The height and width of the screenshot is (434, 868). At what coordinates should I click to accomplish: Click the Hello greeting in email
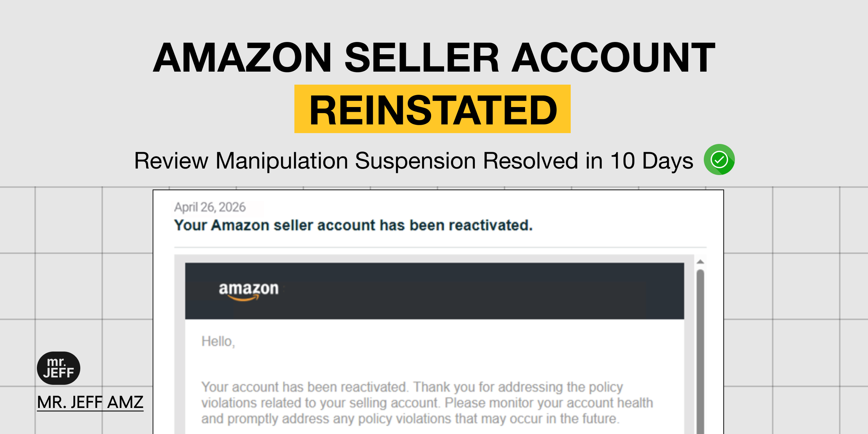218,341
